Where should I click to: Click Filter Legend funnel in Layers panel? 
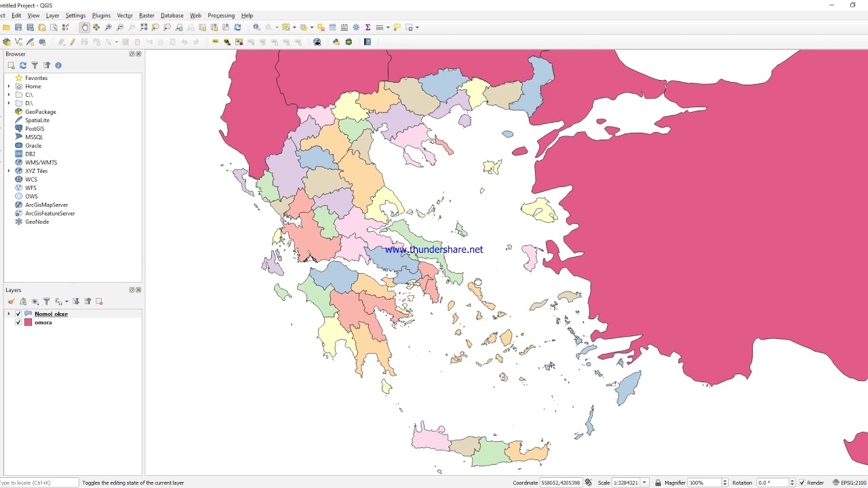tap(47, 301)
